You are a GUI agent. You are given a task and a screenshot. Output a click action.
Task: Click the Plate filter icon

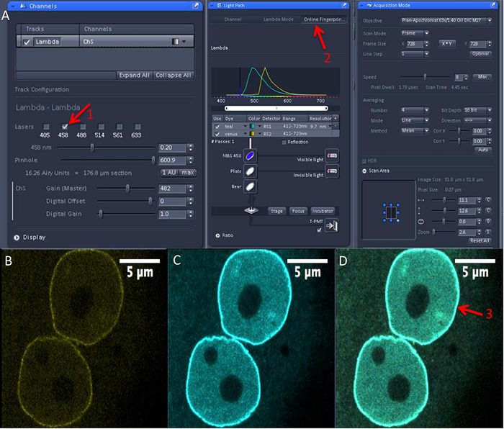(251, 171)
